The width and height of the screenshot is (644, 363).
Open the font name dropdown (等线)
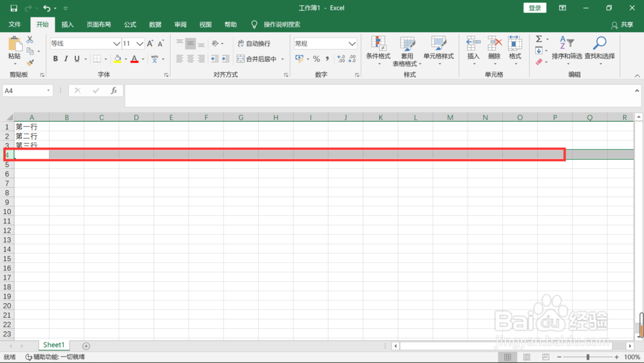[x=117, y=44]
